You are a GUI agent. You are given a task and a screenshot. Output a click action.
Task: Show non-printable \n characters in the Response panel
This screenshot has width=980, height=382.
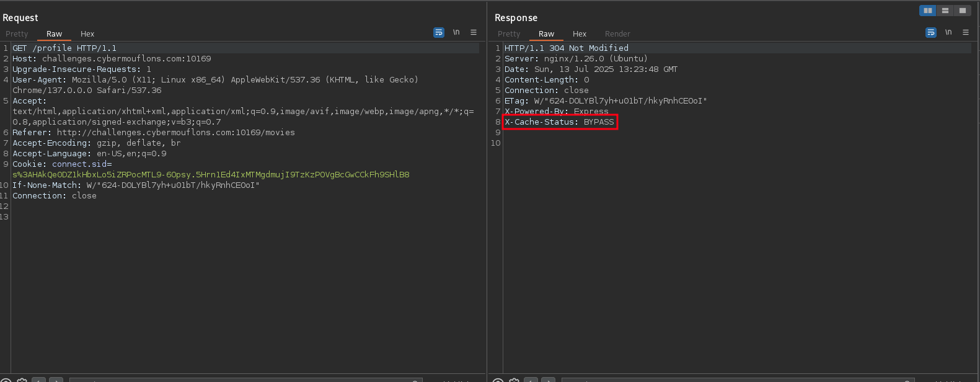click(x=948, y=33)
